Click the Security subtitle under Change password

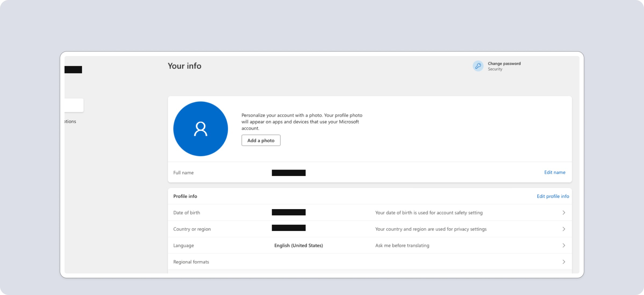click(x=495, y=69)
